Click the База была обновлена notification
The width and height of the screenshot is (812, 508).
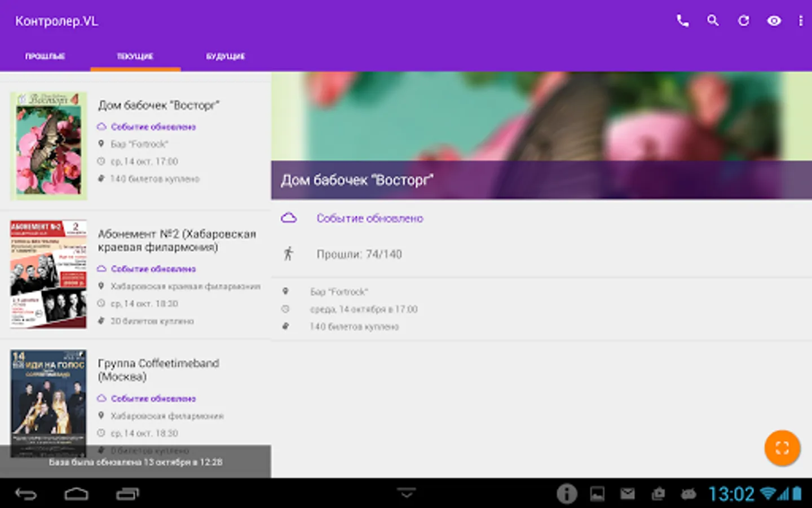135,462
